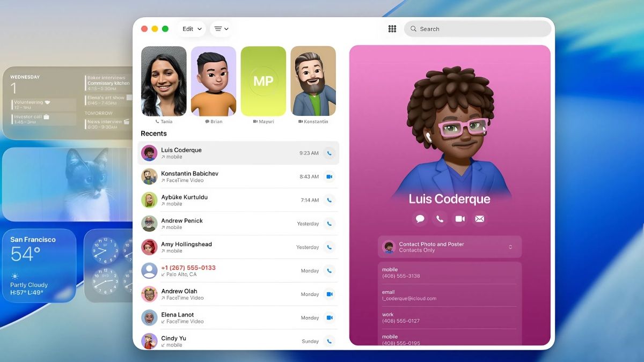
Task: Open Elena's art show calendar event
Action: [x=107, y=100]
